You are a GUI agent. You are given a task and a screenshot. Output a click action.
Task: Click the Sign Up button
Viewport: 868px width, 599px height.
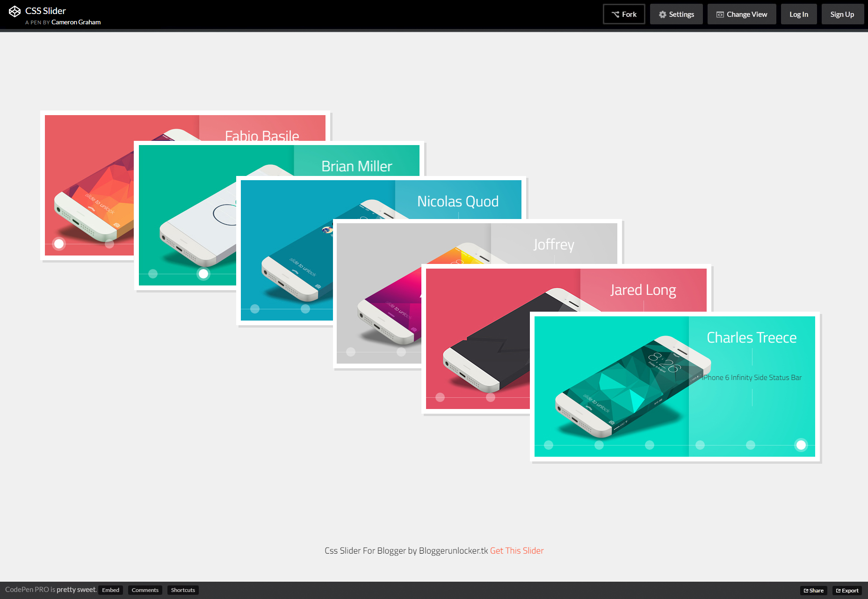click(x=842, y=15)
